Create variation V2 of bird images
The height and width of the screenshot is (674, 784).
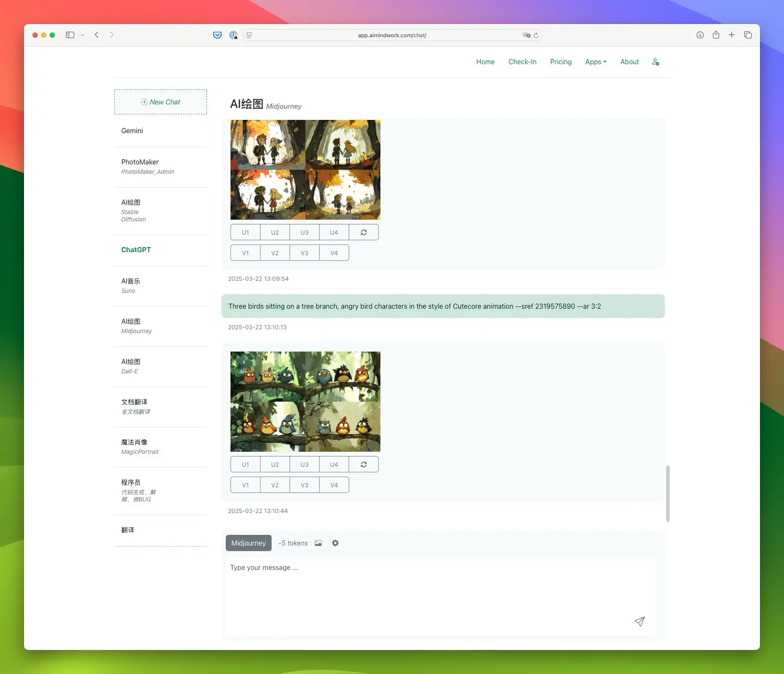275,485
